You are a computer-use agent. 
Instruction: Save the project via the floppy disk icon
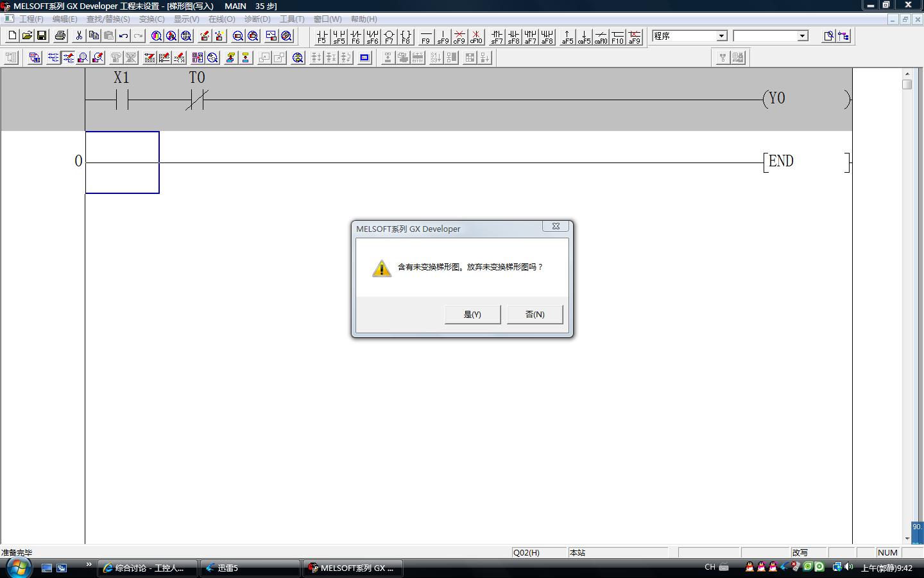click(x=42, y=36)
